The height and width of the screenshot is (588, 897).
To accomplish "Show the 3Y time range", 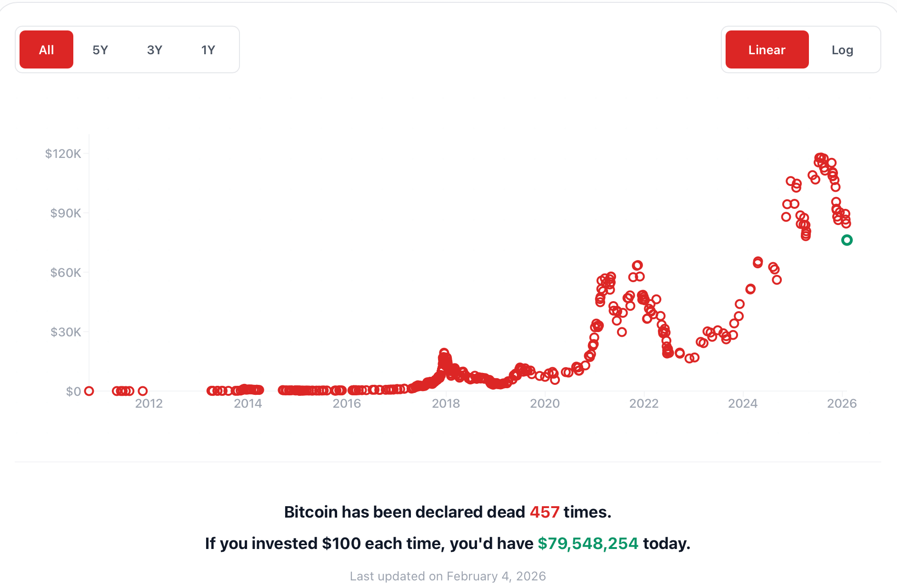I will coord(154,49).
